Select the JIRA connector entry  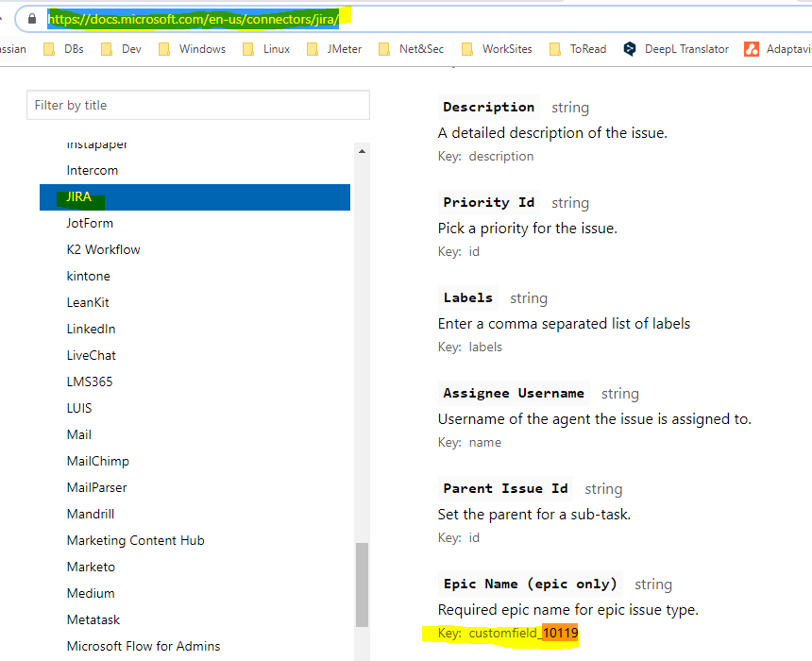tap(195, 196)
